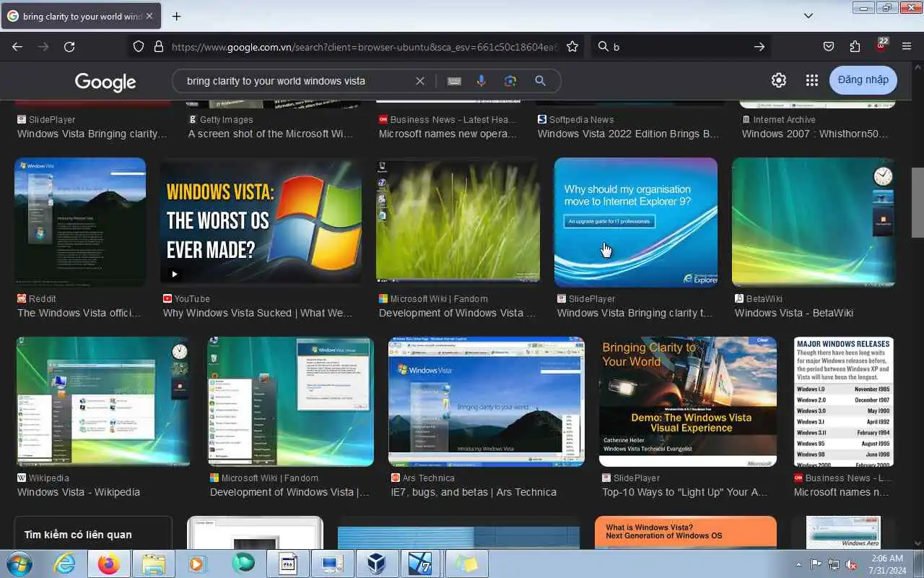Click the site security padlock icon
This screenshot has width=924, height=578.
click(159, 46)
